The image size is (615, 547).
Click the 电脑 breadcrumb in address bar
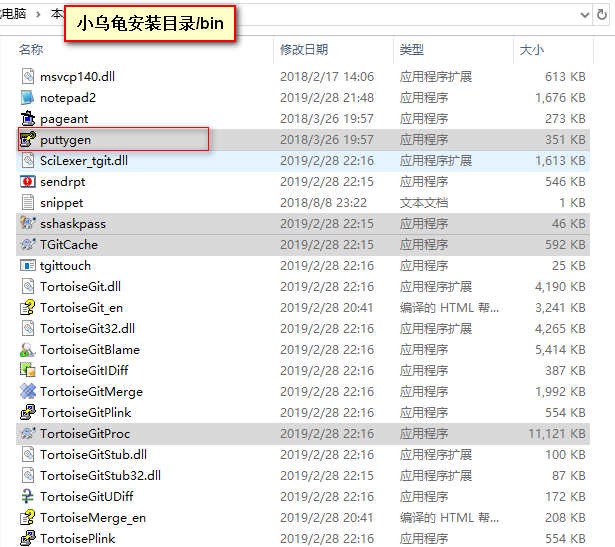[x=14, y=14]
